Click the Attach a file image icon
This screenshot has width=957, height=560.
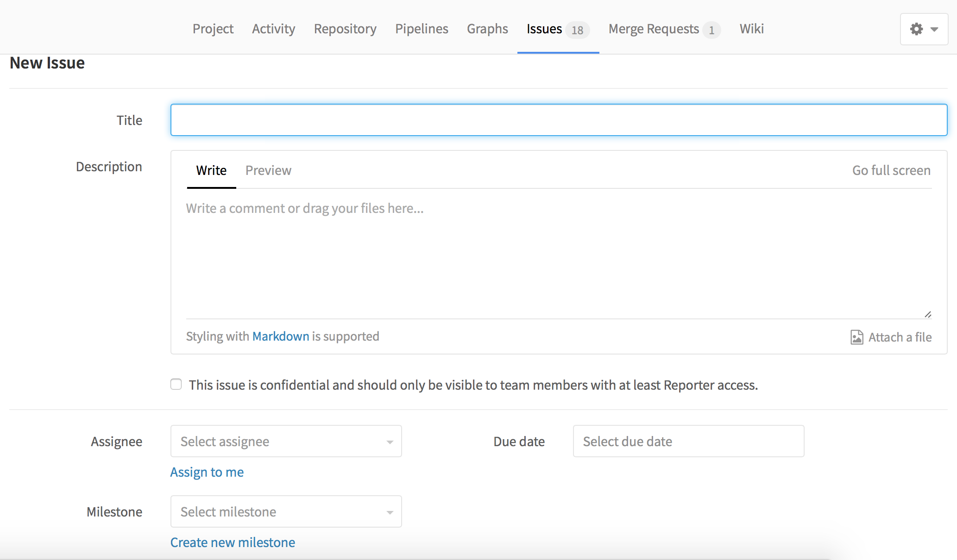click(857, 337)
